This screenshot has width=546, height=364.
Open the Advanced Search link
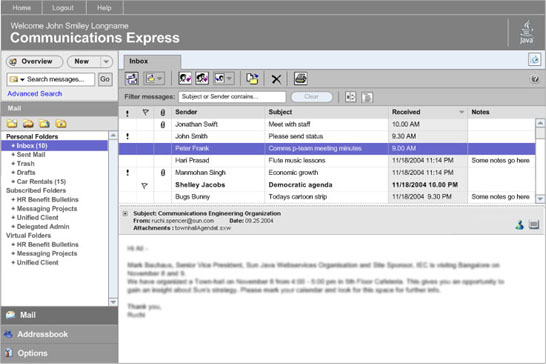click(35, 94)
